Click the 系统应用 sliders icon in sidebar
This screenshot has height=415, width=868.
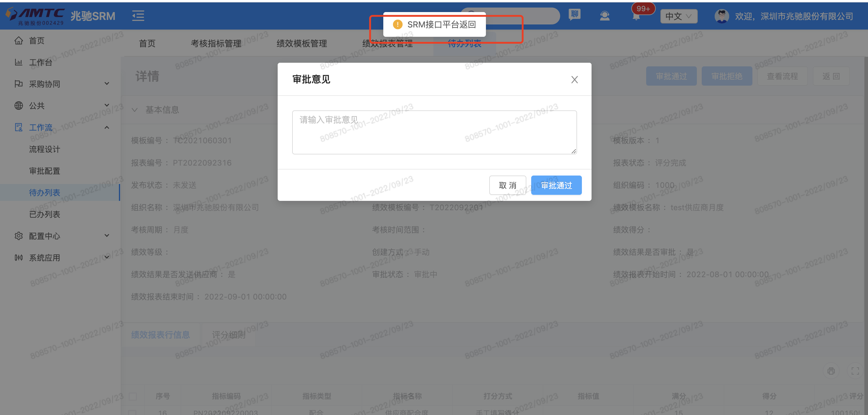coord(18,258)
